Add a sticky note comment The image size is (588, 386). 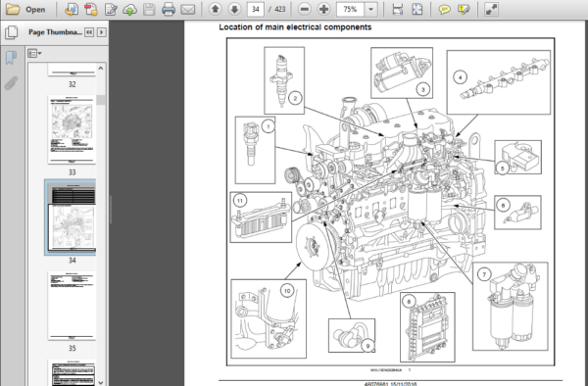[x=444, y=10]
